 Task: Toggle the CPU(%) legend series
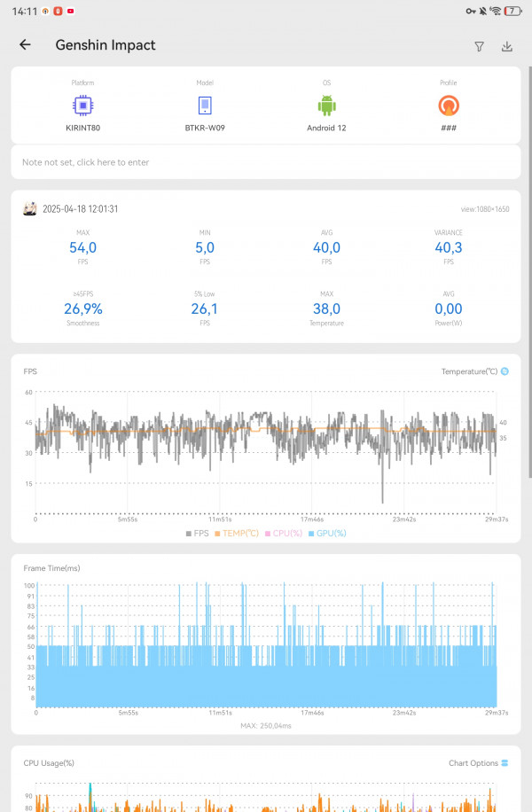pos(284,533)
